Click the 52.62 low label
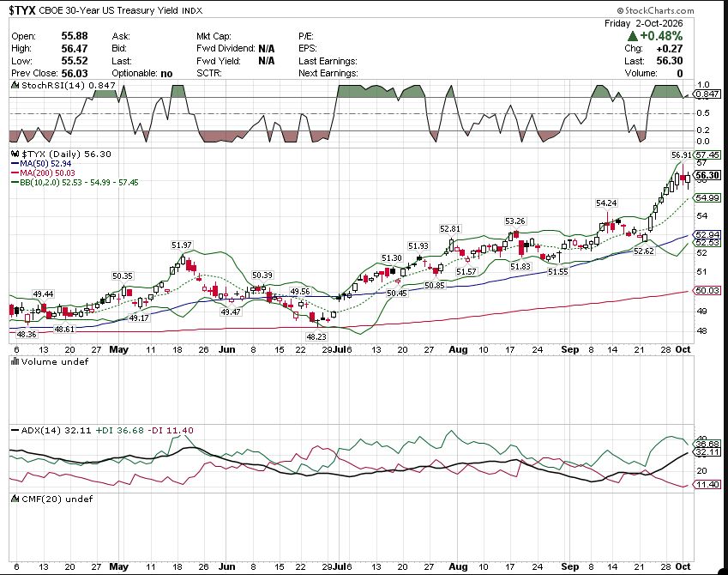The image size is (728, 575). click(x=643, y=251)
